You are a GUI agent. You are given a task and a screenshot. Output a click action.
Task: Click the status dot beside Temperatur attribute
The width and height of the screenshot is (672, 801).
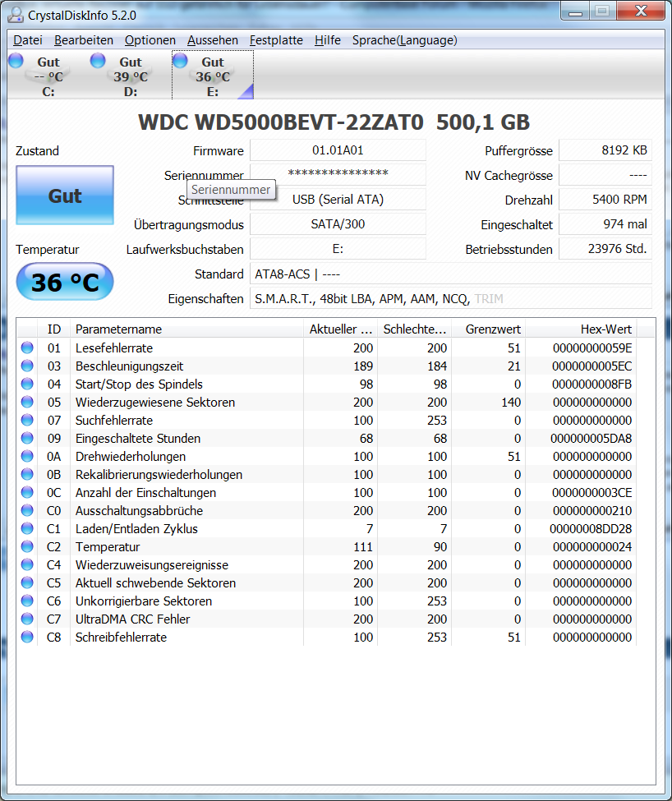click(x=27, y=546)
